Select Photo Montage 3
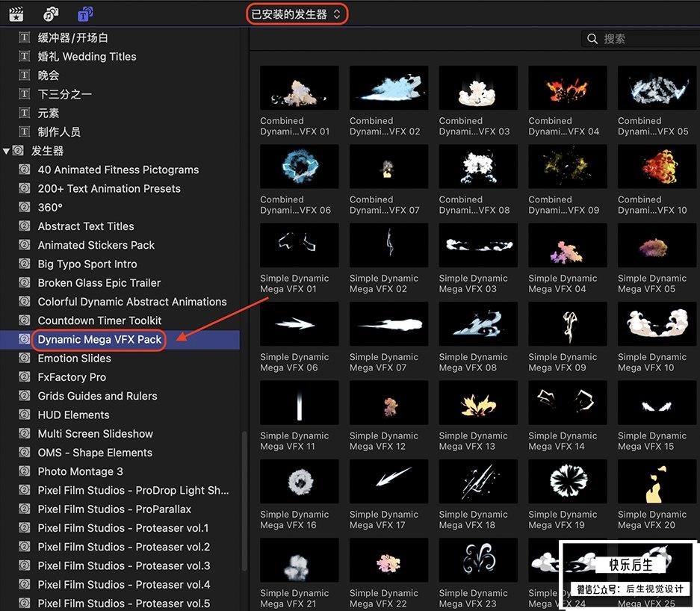 pyautogui.click(x=81, y=471)
